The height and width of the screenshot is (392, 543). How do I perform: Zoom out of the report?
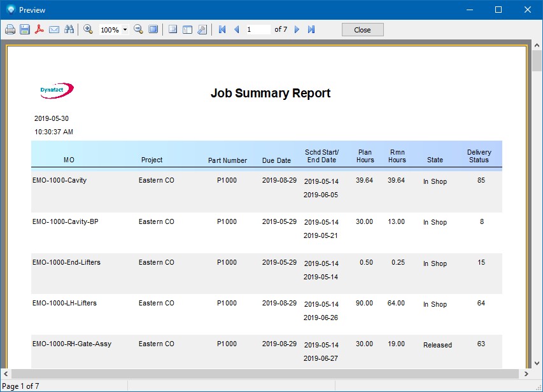138,30
